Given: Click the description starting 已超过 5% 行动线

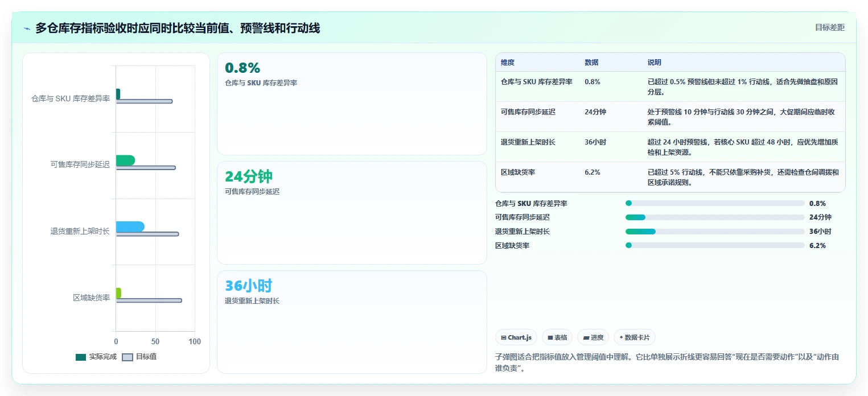Looking at the screenshot, I should 743,177.
